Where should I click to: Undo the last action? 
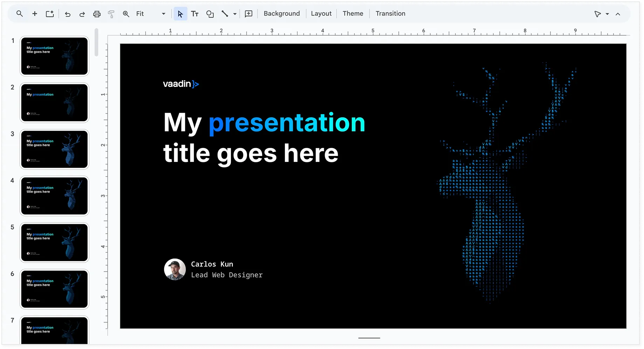(68, 14)
